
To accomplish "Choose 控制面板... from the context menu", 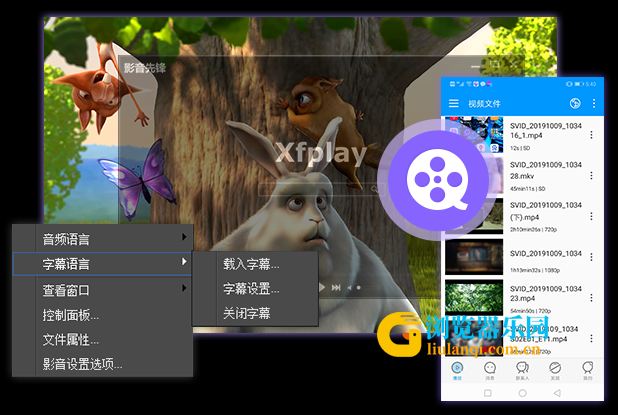I will pos(103,315).
